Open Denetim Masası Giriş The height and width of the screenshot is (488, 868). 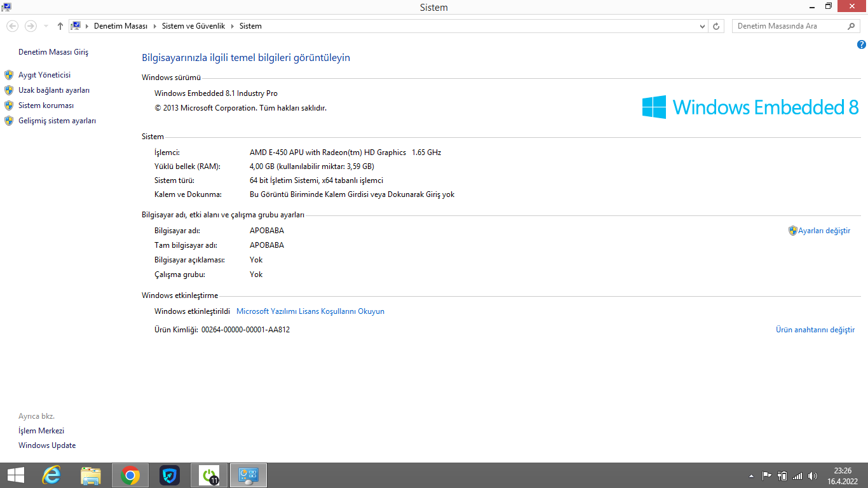pos(53,52)
